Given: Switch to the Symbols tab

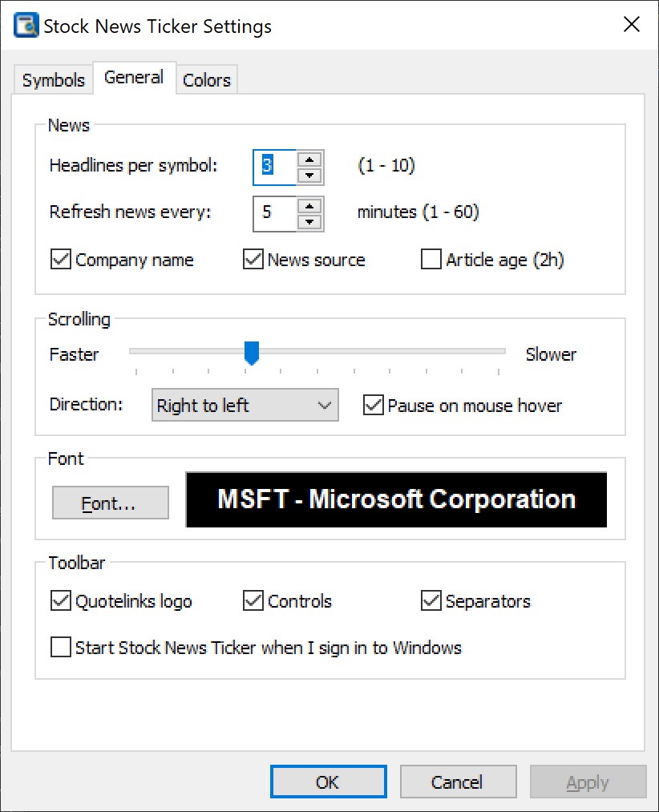Looking at the screenshot, I should [53, 79].
